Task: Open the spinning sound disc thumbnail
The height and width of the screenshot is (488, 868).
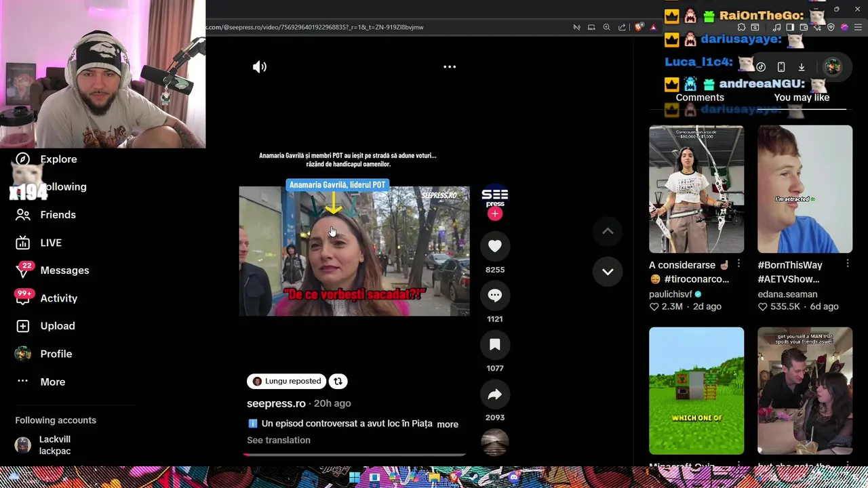Action: point(494,442)
